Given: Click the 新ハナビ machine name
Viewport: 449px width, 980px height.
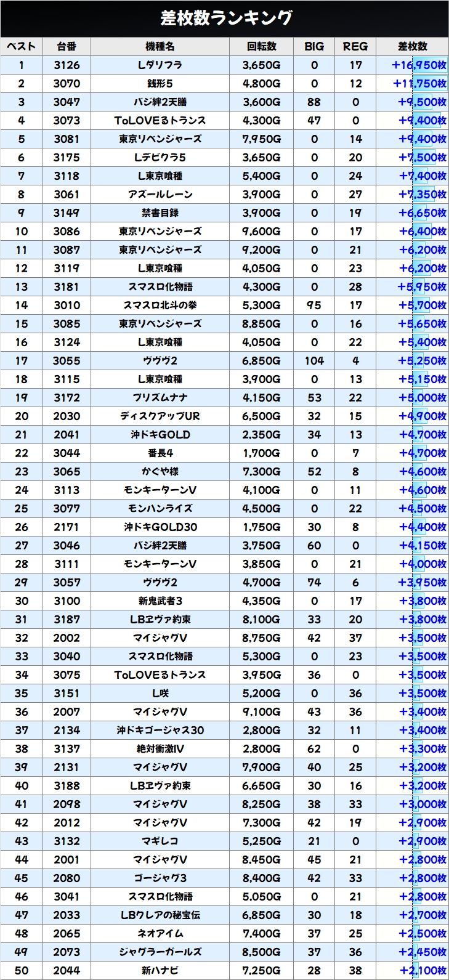Looking at the screenshot, I should (160, 971).
